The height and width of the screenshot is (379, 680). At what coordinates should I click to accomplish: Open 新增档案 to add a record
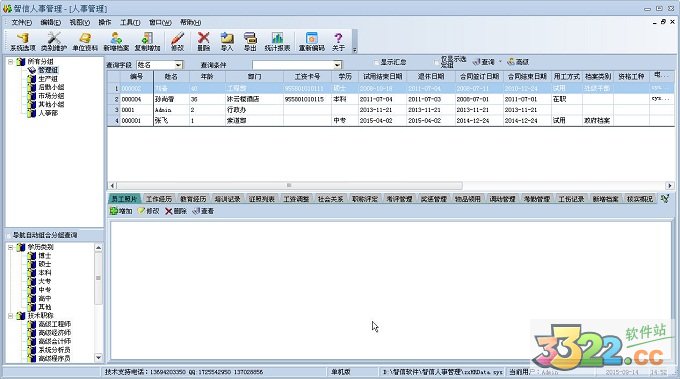point(116,42)
